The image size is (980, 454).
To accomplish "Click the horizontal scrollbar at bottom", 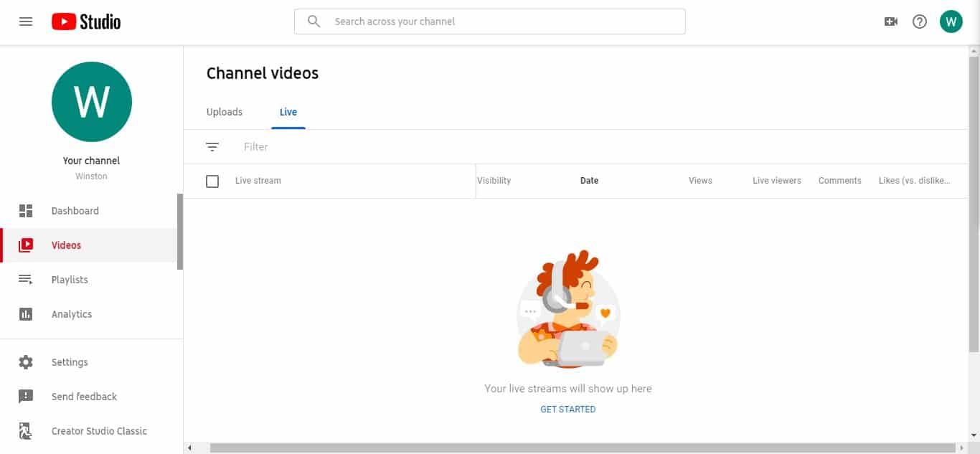I will (574, 448).
